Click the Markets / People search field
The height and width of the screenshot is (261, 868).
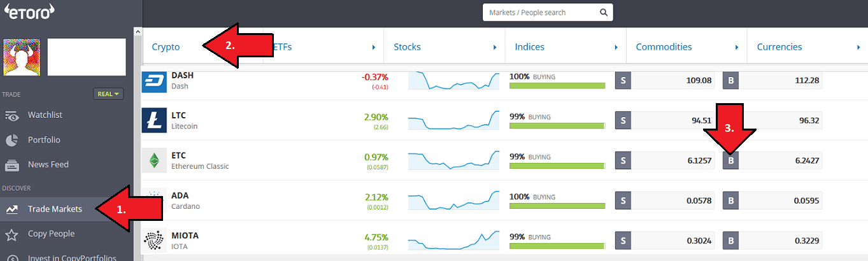coord(548,12)
